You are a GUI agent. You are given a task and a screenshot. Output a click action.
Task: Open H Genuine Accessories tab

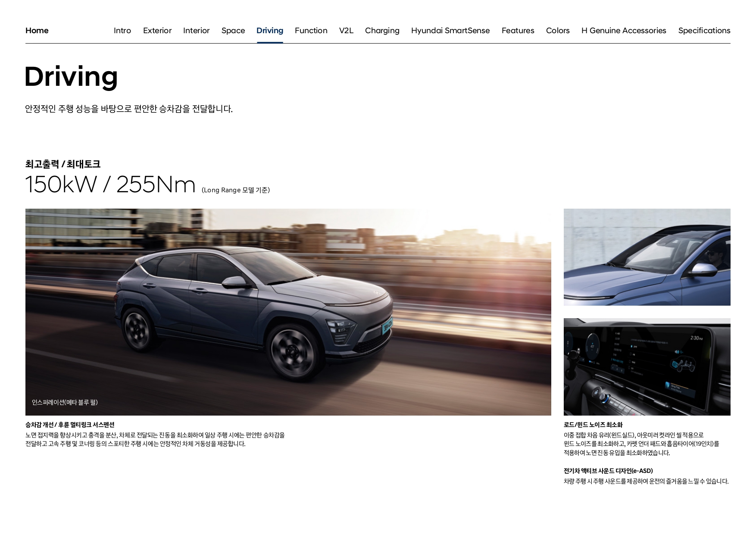[x=624, y=31]
